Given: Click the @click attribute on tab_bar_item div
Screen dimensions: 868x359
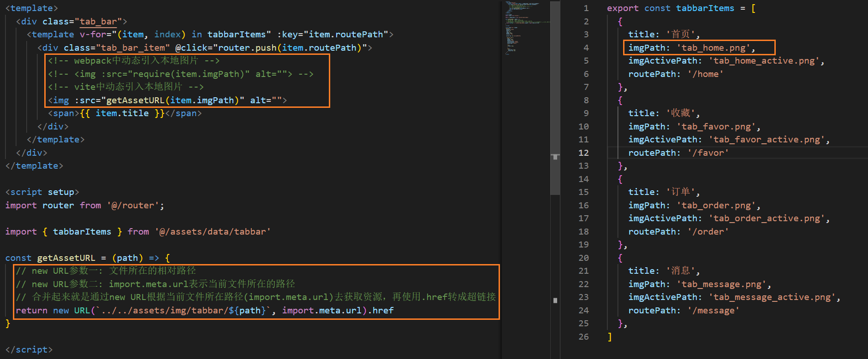Looking at the screenshot, I should (271, 48).
